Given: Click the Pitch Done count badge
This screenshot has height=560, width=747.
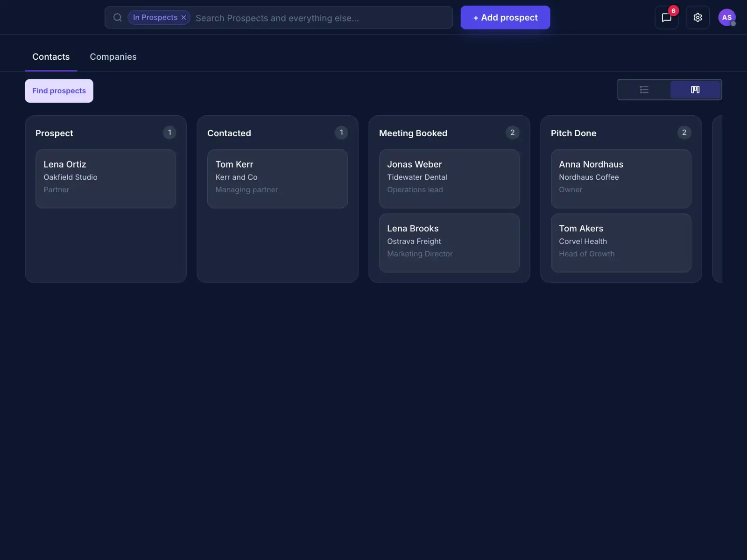Looking at the screenshot, I should click(684, 133).
